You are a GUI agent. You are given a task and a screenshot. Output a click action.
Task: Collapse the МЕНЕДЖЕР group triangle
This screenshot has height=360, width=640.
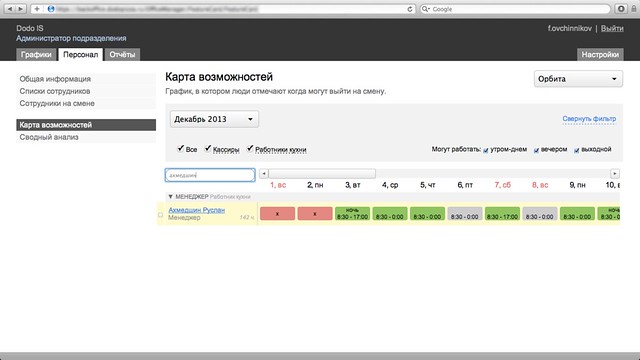[x=170, y=197]
